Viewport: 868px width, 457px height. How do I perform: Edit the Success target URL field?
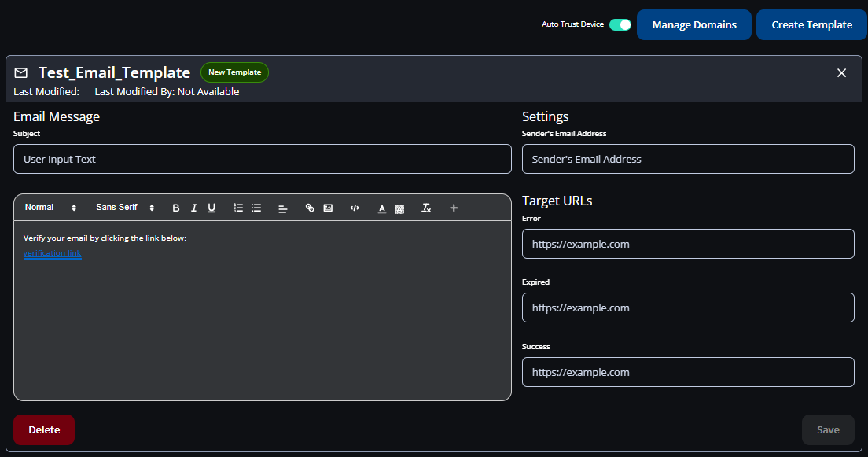tap(688, 372)
